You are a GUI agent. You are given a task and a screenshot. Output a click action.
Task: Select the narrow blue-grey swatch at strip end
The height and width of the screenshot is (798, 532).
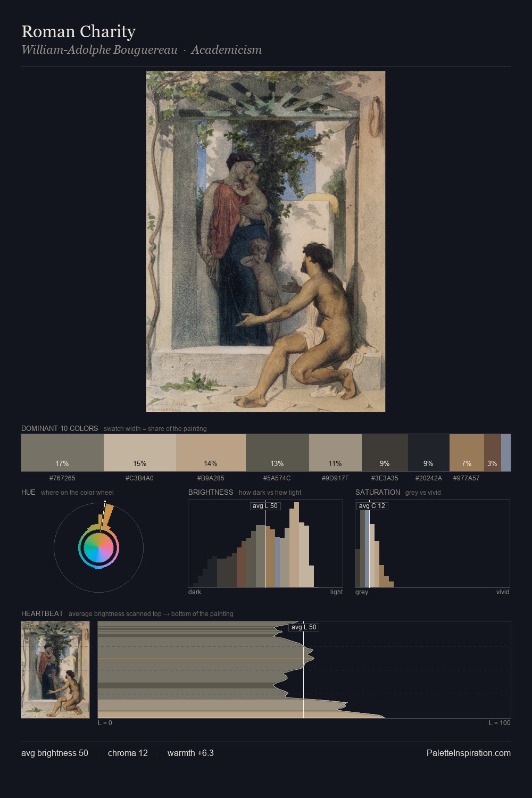(x=506, y=453)
